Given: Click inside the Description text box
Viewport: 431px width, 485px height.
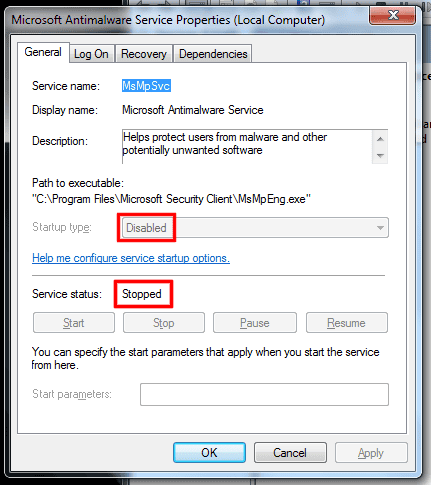Looking at the screenshot, I should [x=247, y=147].
